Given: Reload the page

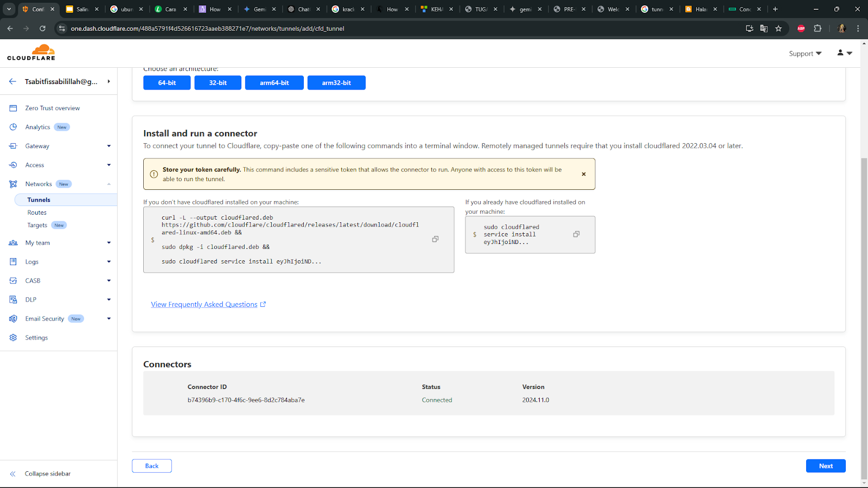Looking at the screenshot, I should pyautogui.click(x=42, y=29).
